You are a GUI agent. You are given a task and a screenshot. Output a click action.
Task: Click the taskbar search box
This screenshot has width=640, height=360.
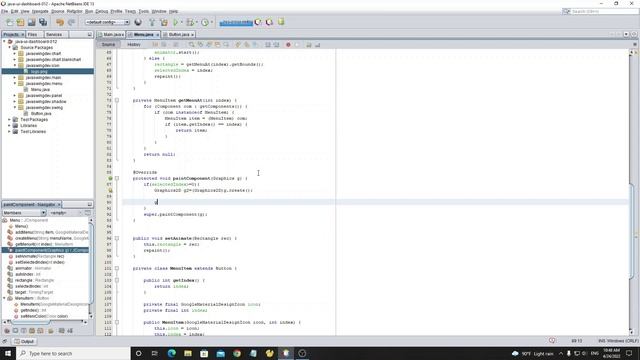click(73, 353)
